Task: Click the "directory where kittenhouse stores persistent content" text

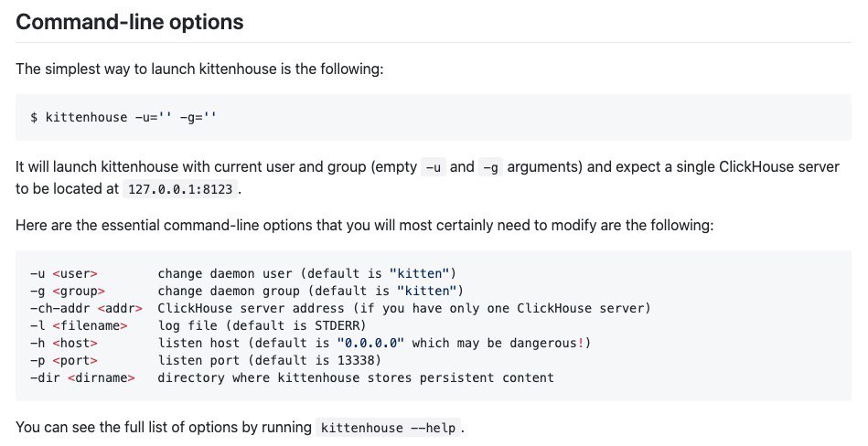Action: pos(356,378)
